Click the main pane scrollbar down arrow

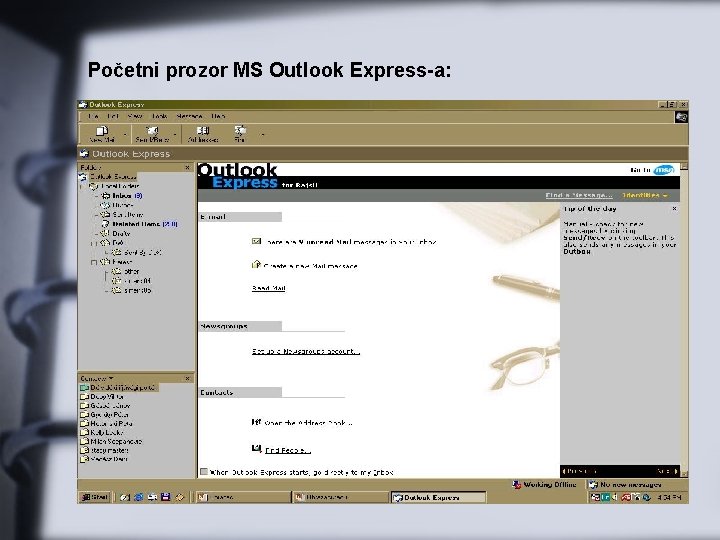click(684, 473)
